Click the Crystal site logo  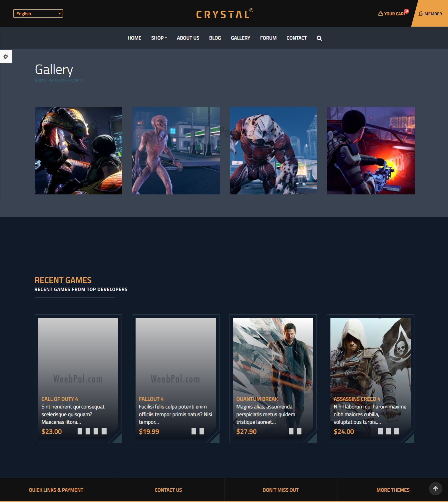pyautogui.click(x=224, y=14)
